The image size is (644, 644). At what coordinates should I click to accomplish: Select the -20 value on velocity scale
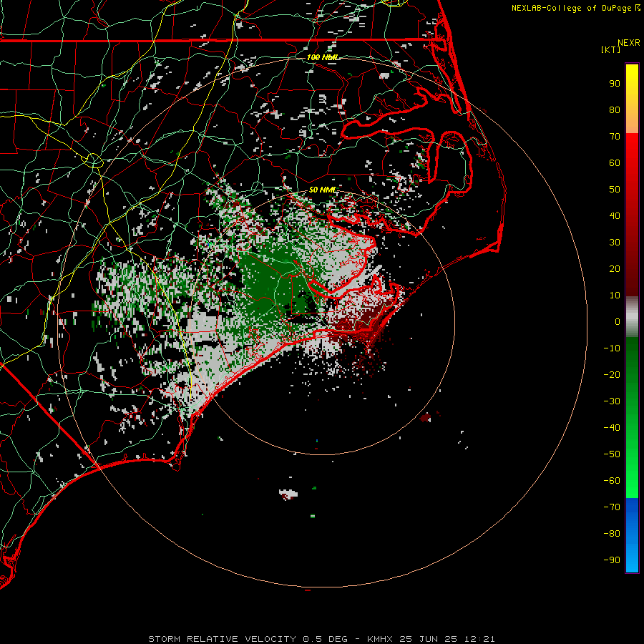(612, 375)
